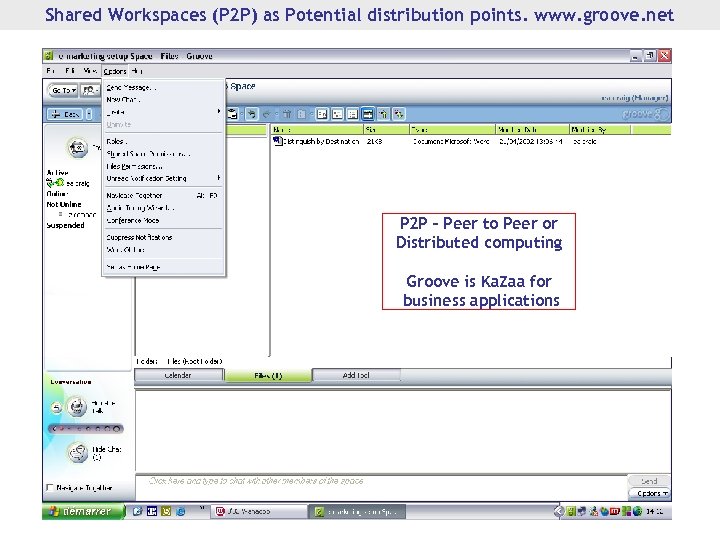720x540 pixels.
Task: Open the Go To dropdown button
Action: (63, 90)
